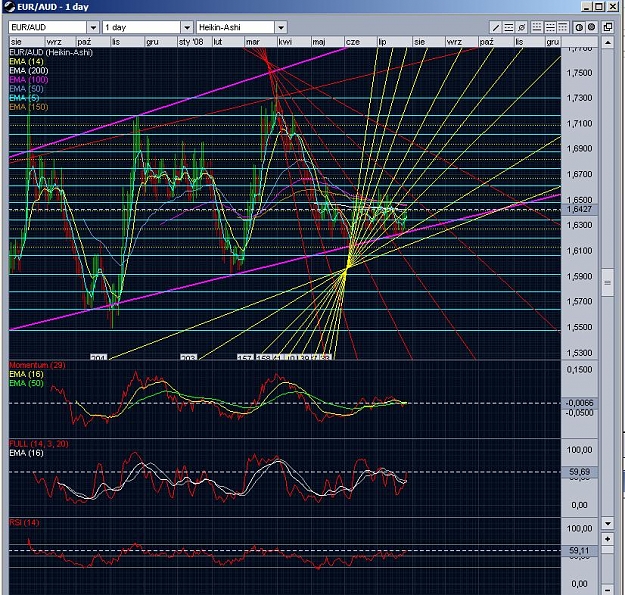Click green EMA (50) label in Momentum panel
This screenshot has width=625, height=595.
26,383
